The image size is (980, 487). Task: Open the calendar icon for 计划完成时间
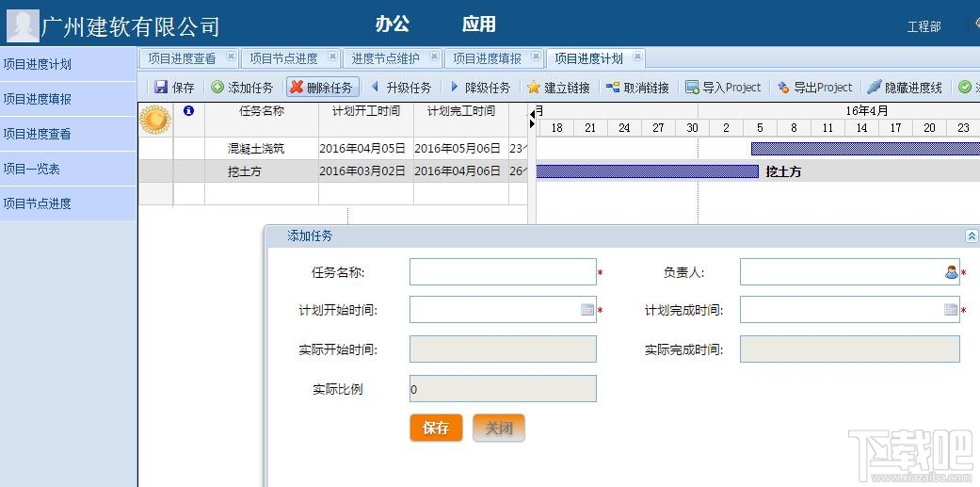pos(951,310)
